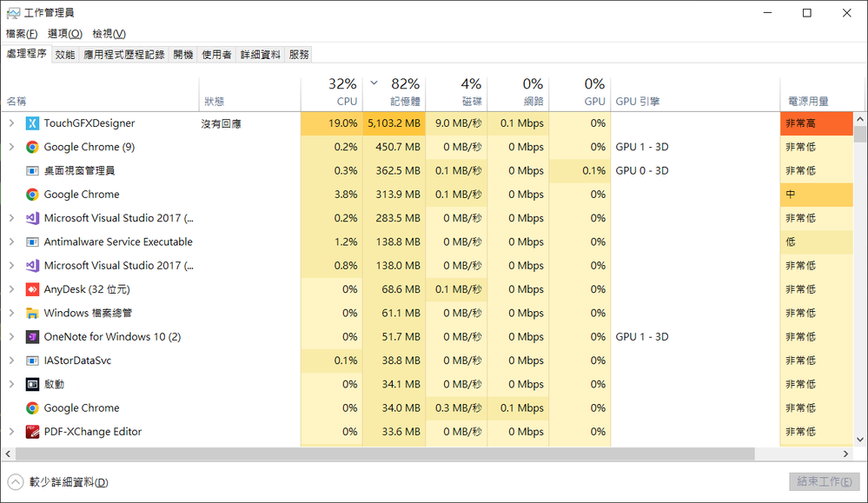Click the horizontal scrollbar thumb
868x503 pixels.
coord(385,453)
